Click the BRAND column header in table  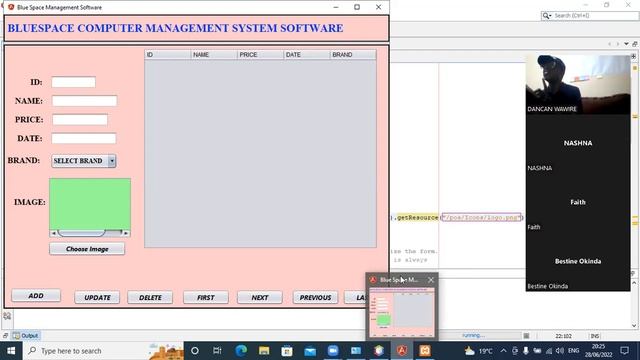coord(353,55)
